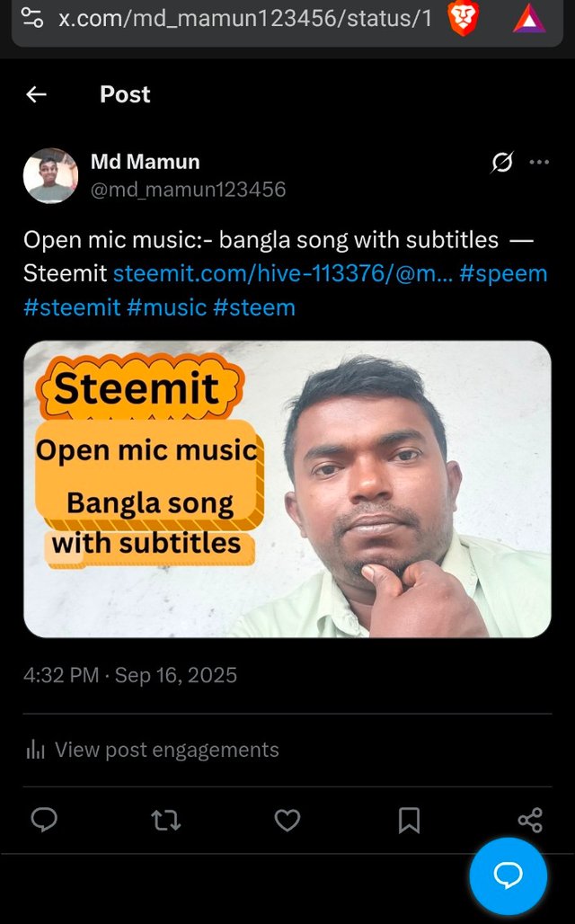
Task: Share the post via share icon
Action: click(530, 820)
